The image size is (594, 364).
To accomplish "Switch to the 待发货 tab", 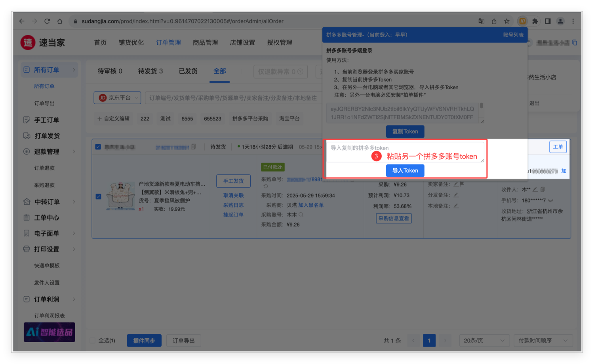I will (x=150, y=71).
